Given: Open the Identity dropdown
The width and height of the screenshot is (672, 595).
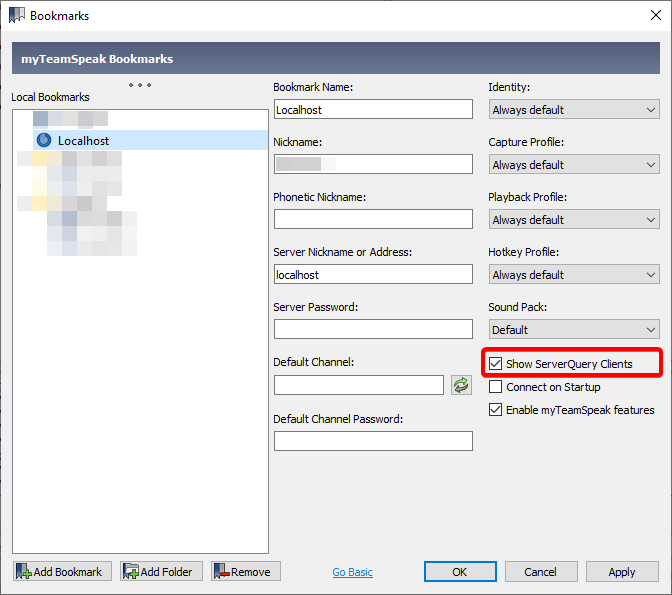Looking at the screenshot, I should 574,110.
